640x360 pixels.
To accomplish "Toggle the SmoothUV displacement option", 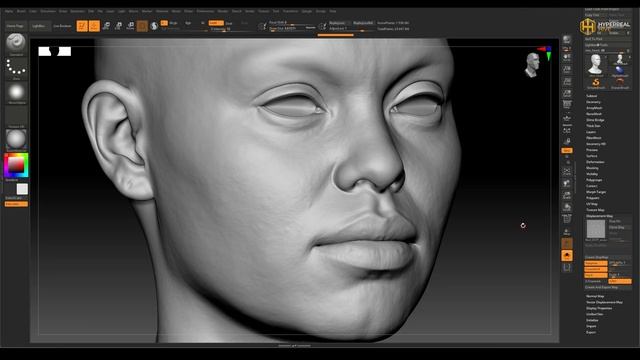I will click(x=596, y=269).
